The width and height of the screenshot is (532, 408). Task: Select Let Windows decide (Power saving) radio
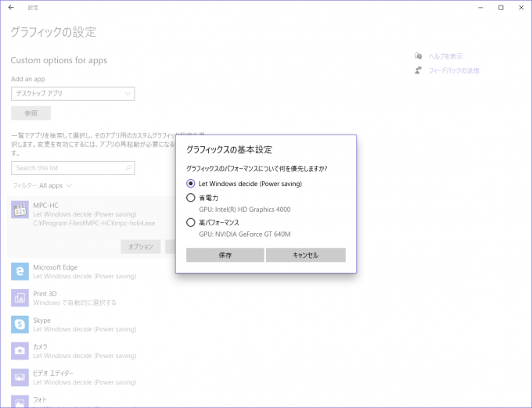click(x=191, y=184)
